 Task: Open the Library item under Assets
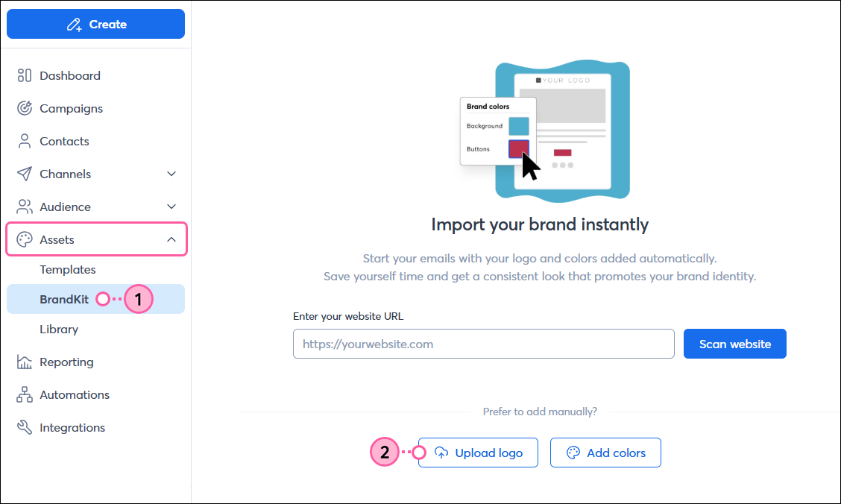[59, 329]
